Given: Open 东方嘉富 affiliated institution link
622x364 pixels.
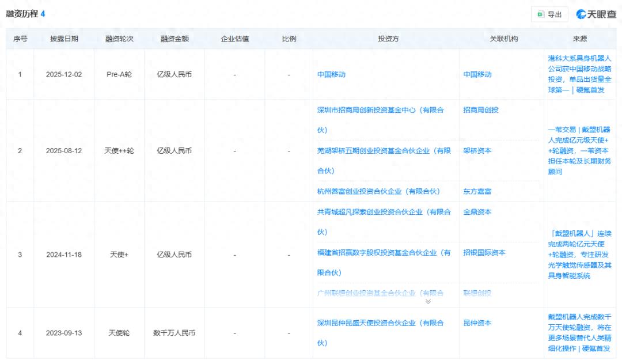Looking at the screenshot, I should (x=477, y=192).
